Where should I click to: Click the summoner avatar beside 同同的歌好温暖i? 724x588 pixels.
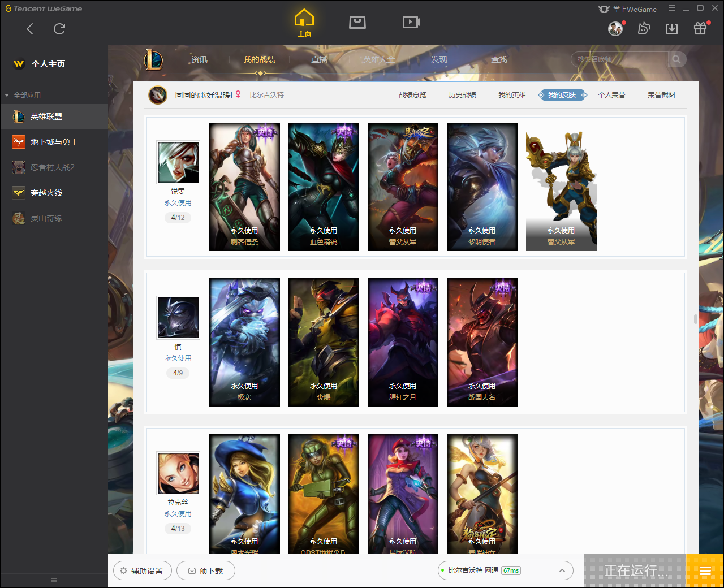click(x=158, y=95)
